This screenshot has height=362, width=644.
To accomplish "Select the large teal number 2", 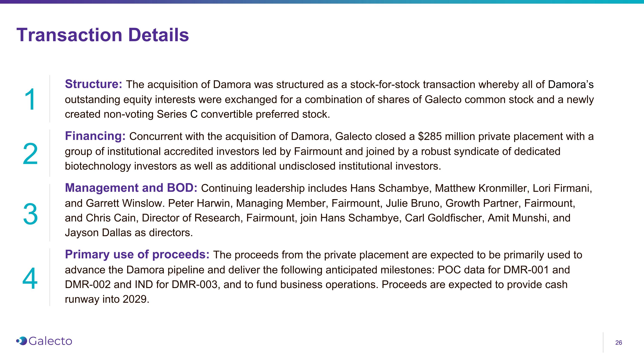I will pos(30,154).
